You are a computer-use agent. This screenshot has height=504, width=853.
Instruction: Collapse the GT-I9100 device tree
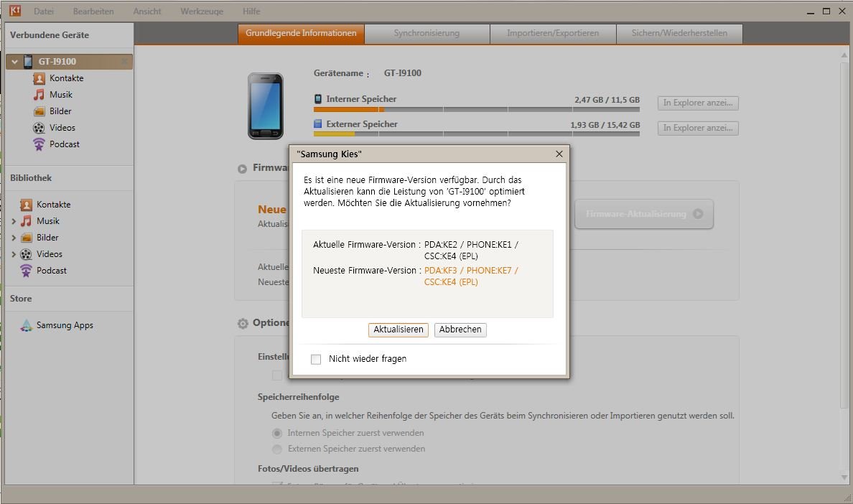(x=14, y=62)
